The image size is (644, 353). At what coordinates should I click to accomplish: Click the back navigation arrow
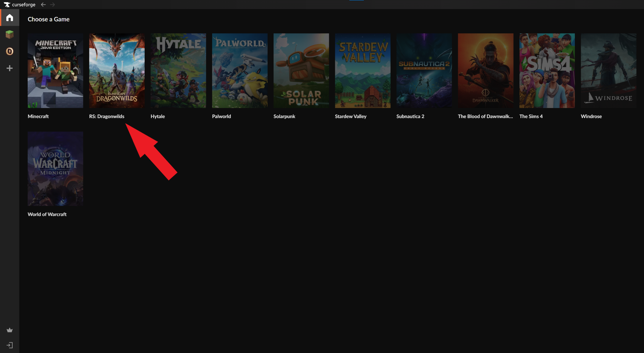point(43,4)
